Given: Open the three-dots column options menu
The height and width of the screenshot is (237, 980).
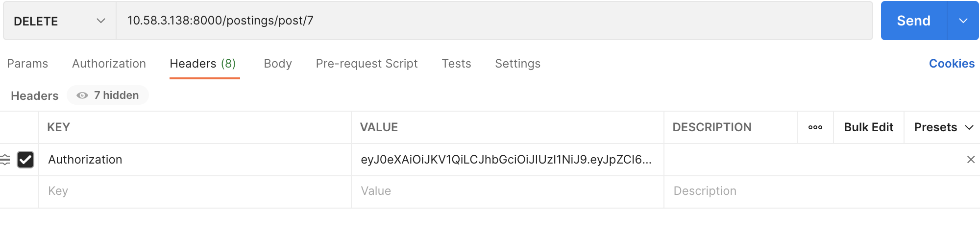Looking at the screenshot, I should [815, 127].
